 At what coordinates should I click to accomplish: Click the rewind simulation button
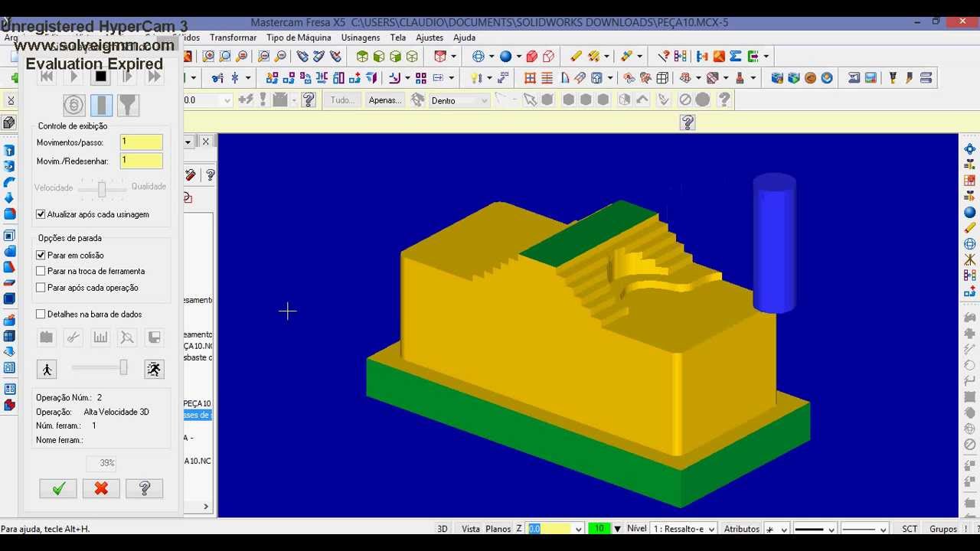[47, 77]
